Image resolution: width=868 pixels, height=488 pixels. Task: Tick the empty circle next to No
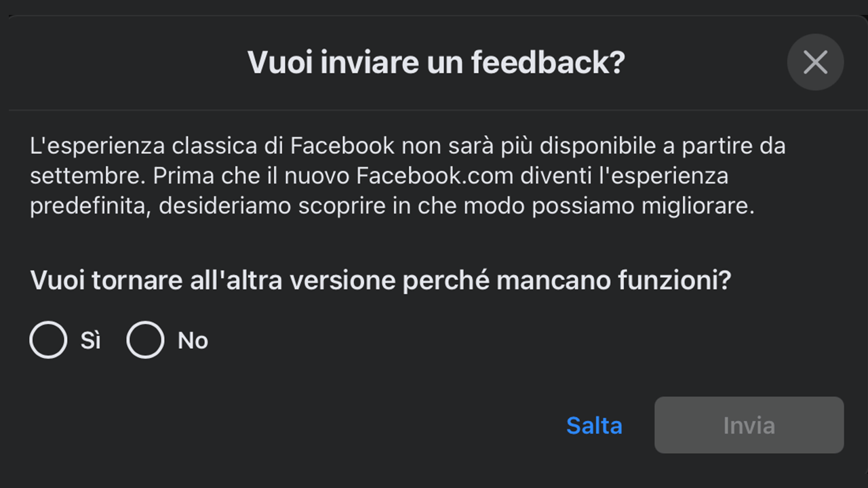[x=145, y=340]
